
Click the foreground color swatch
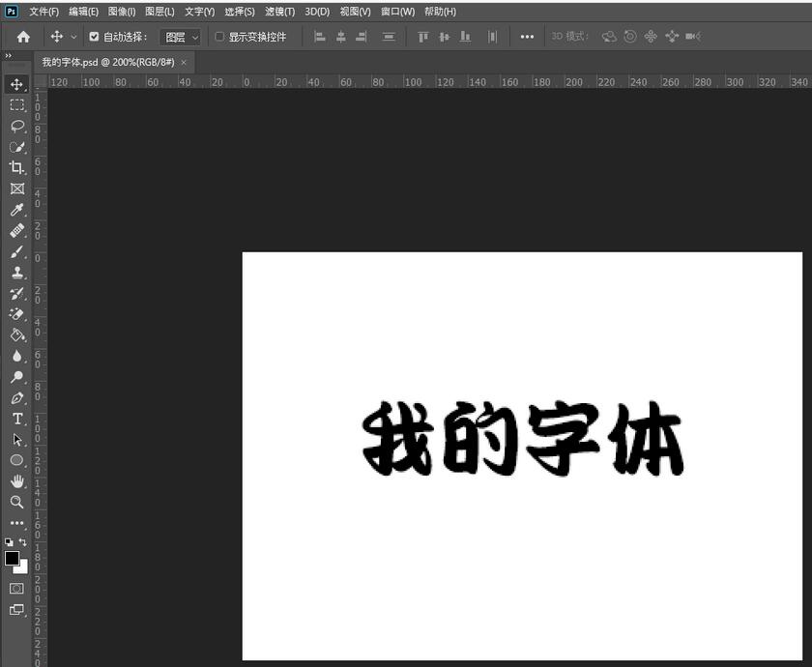point(13,559)
